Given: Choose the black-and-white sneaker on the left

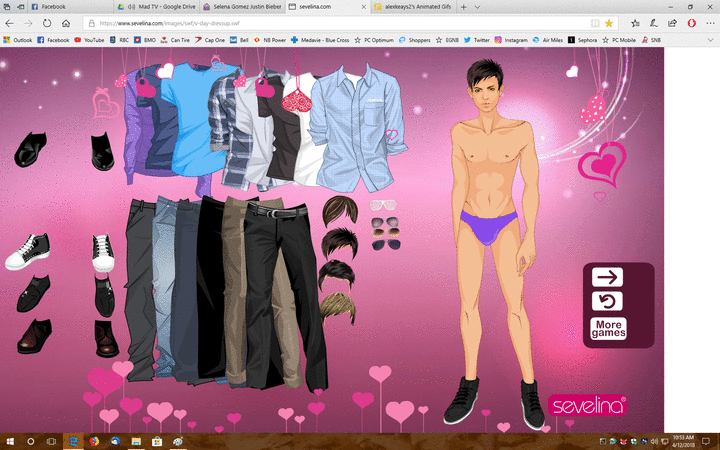Looking at the screenshot, I should click(x=28, y=252).
